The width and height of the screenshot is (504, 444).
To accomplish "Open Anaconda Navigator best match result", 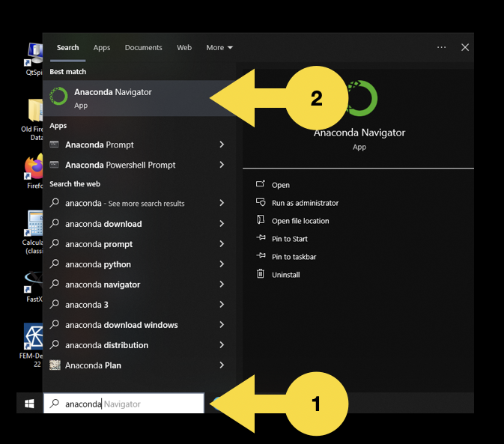I will pos(139,98).
